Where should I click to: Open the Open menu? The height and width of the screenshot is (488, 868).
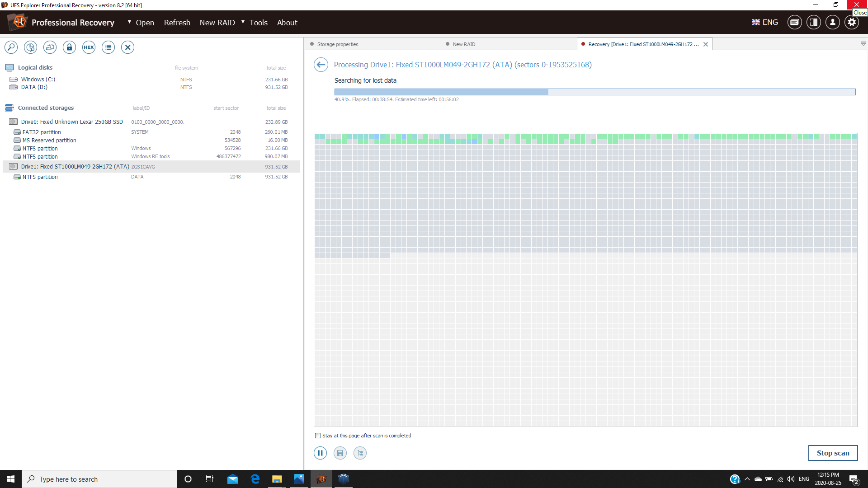pyautogui.click(x=145, y=23)
